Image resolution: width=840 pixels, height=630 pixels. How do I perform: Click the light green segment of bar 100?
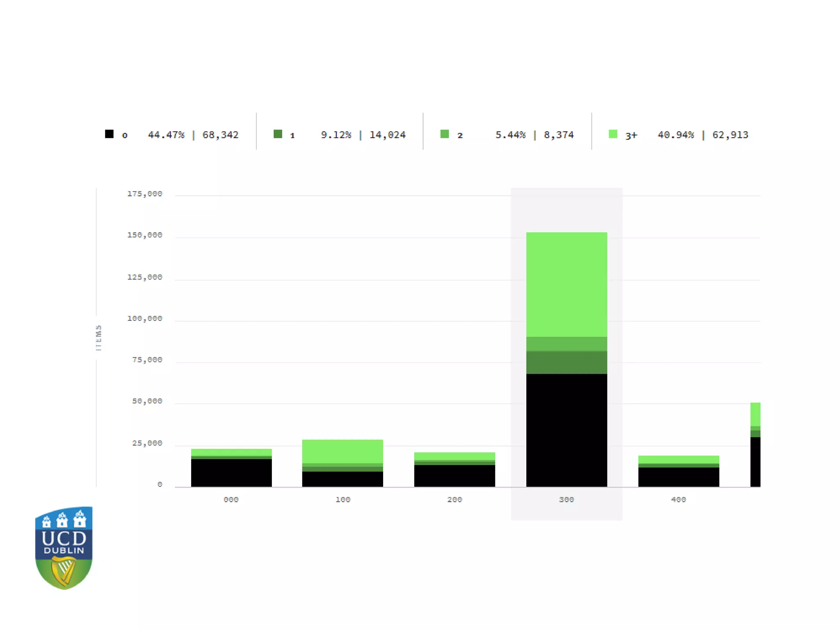[342, 451]
